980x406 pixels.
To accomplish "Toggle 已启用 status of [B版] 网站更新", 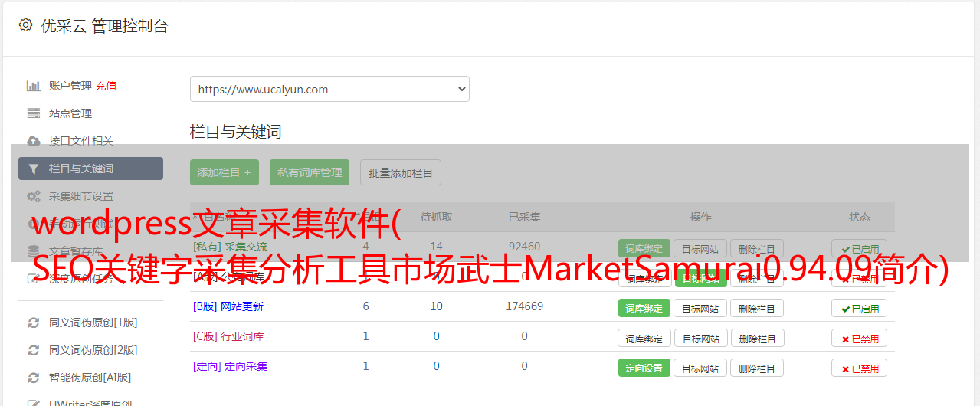I will (x=860, y=308).
